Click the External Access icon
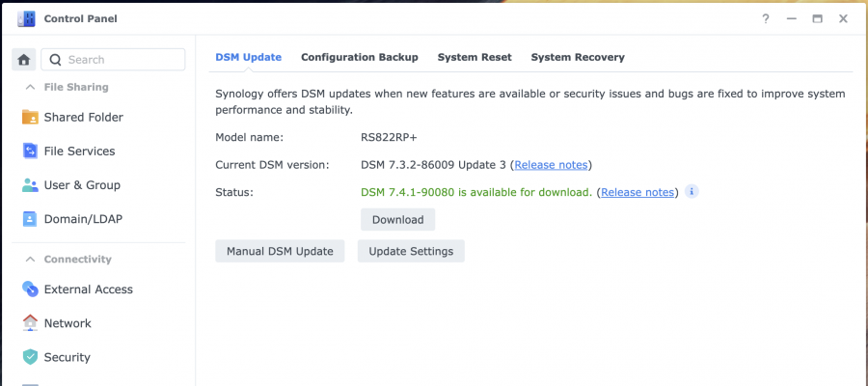 pos(30,289)
